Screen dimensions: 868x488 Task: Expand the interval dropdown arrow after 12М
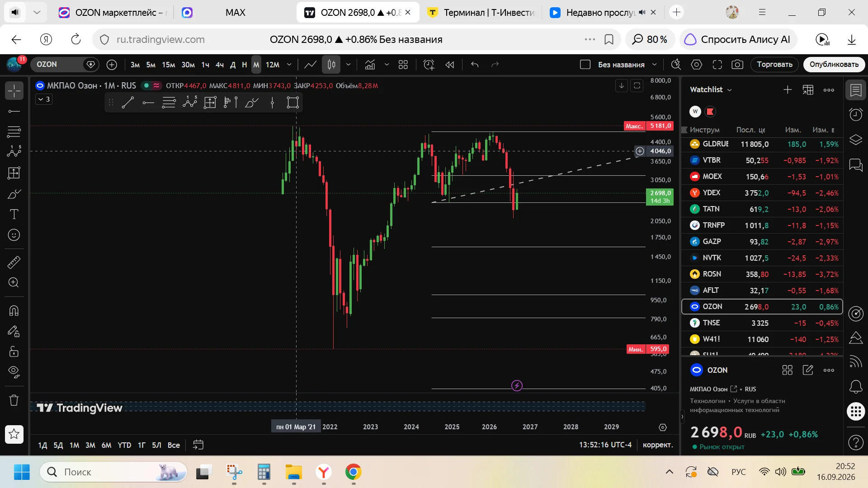289,65
